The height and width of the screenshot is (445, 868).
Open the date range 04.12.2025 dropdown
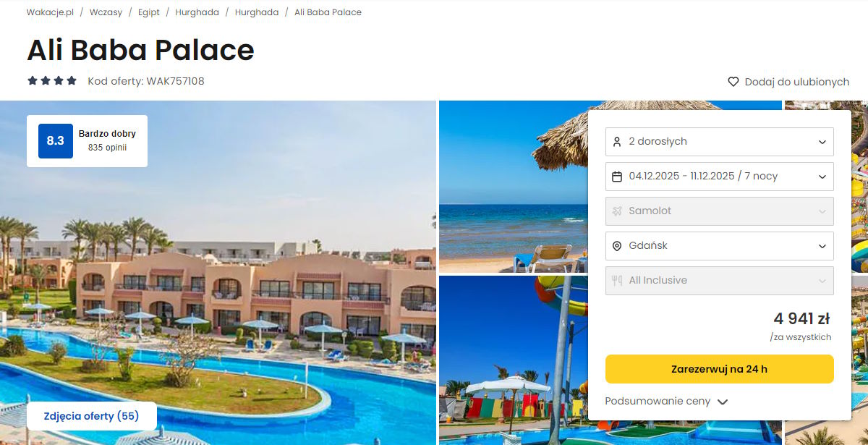coord(720,177)
